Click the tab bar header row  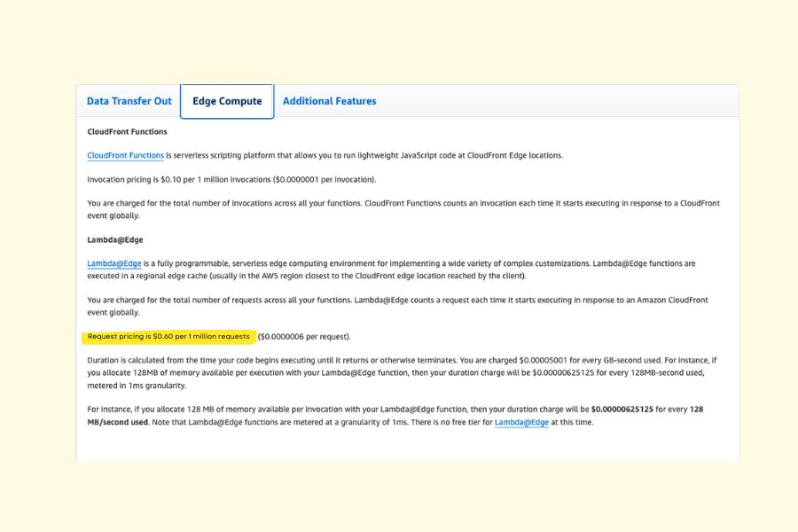click(x=532, y=100)
